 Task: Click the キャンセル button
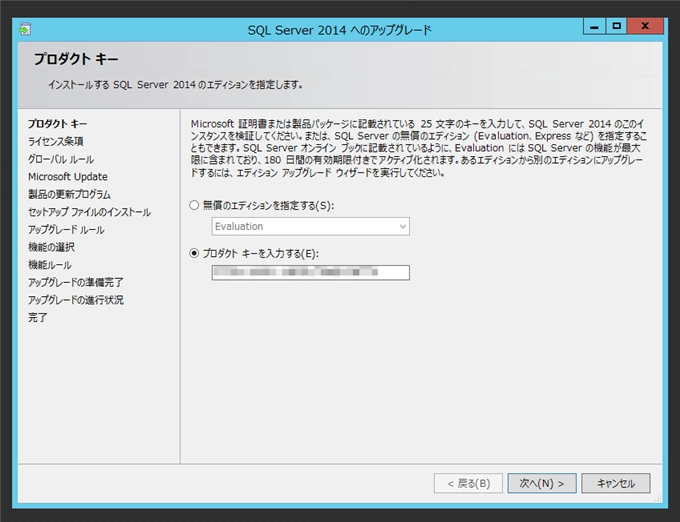pos(616,483)
